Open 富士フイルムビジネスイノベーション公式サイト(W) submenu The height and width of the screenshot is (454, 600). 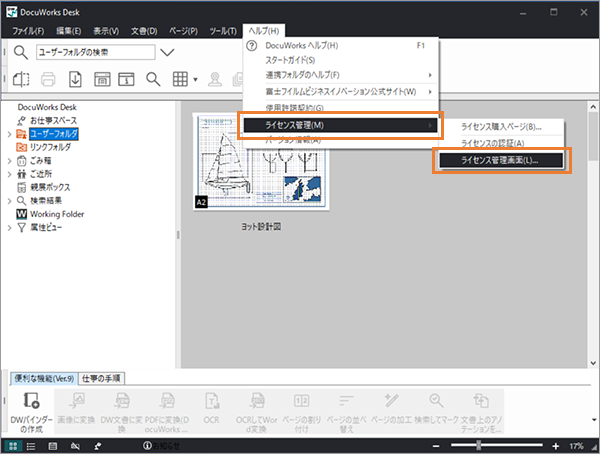[341, 92]
